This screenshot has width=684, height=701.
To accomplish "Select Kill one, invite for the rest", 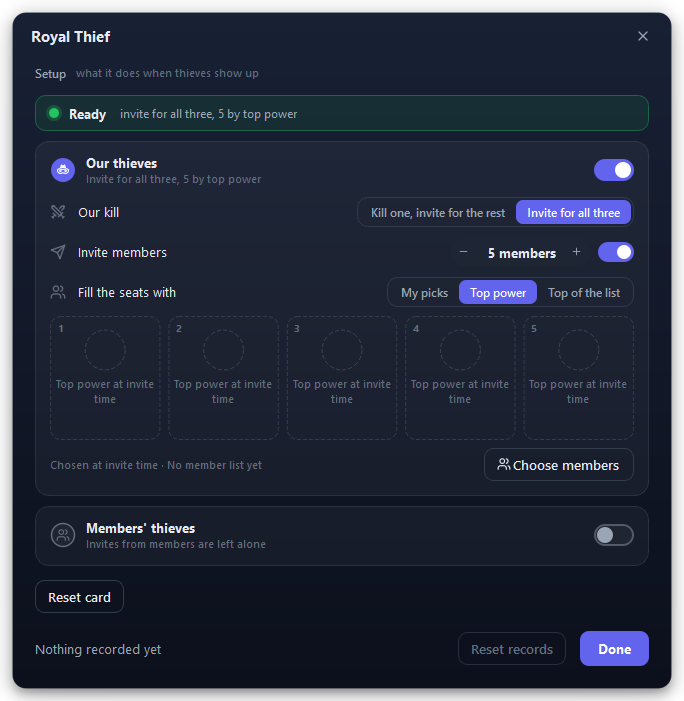I will 438,213.
